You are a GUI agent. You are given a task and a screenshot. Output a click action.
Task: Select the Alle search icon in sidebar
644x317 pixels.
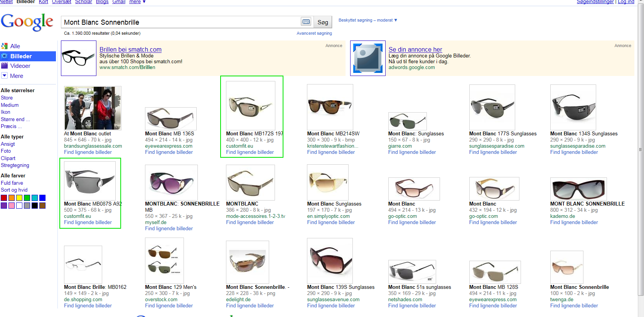5,46
